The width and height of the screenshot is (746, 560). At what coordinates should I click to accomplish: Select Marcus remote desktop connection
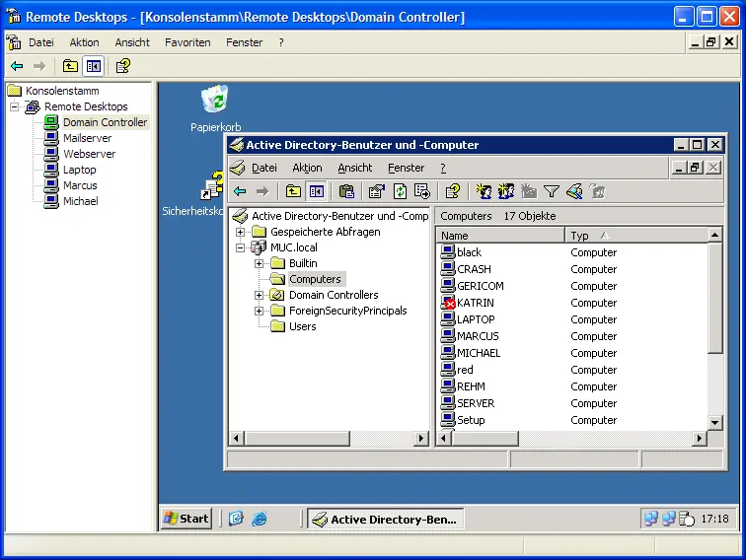tap(80, 185)
